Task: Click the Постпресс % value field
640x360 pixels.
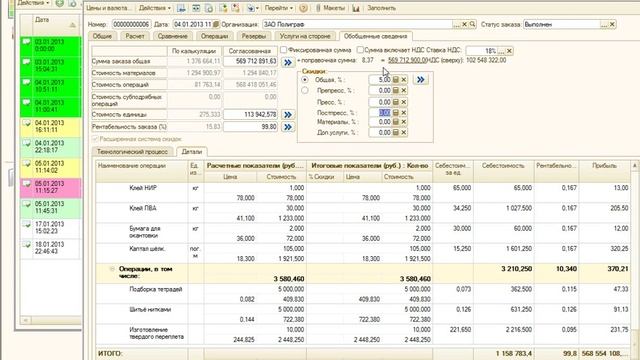Action: (x=380, y=113)
